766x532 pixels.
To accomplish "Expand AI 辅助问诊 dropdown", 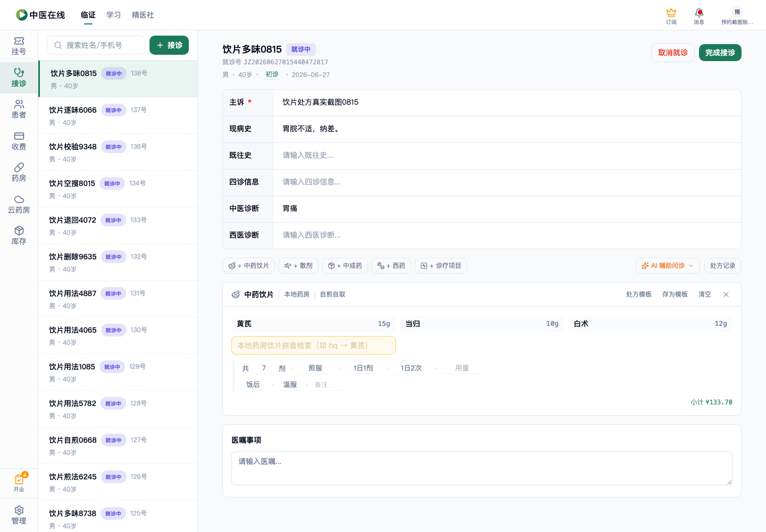I will tap(668, 266).
